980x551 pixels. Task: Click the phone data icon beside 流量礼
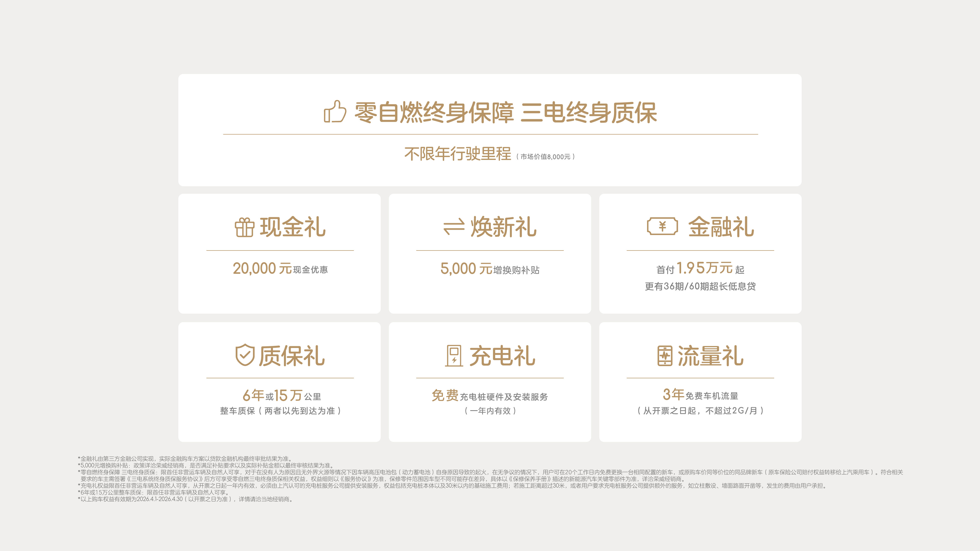(665, 356)
